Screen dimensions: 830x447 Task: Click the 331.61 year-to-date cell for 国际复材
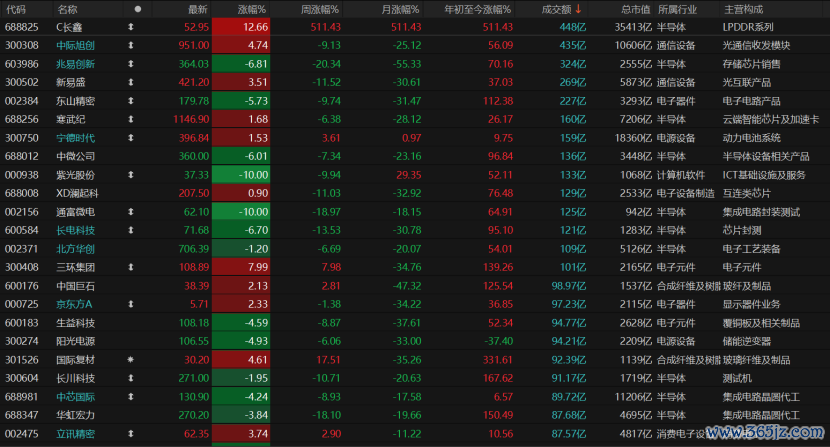coord(498,360)
